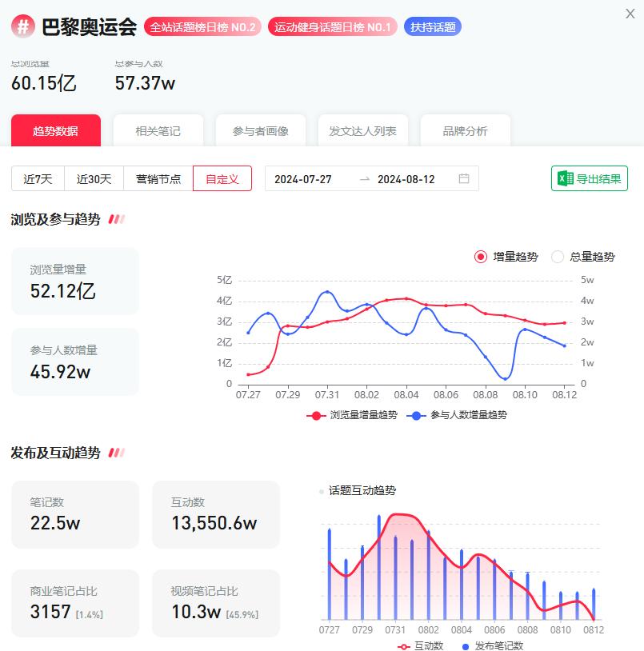644x651 pixels.
Task: Open the 品牌分析 tab
Action: point(465,131)
